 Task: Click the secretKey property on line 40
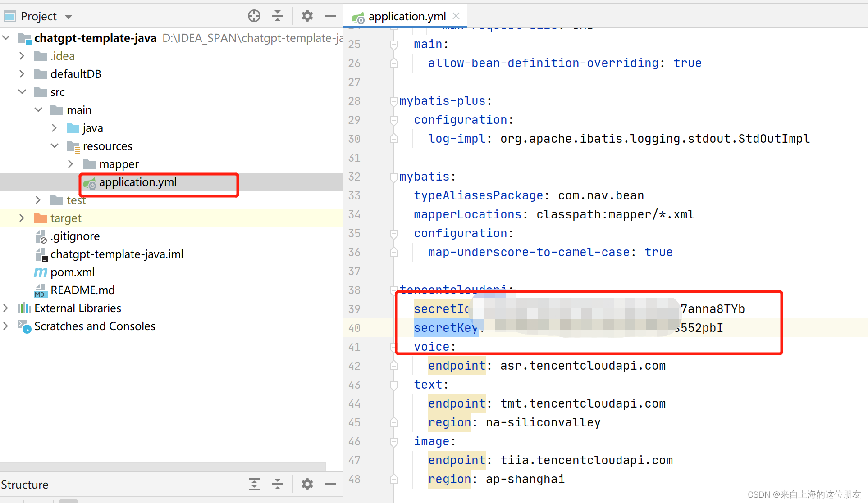(x=445, y=328)
